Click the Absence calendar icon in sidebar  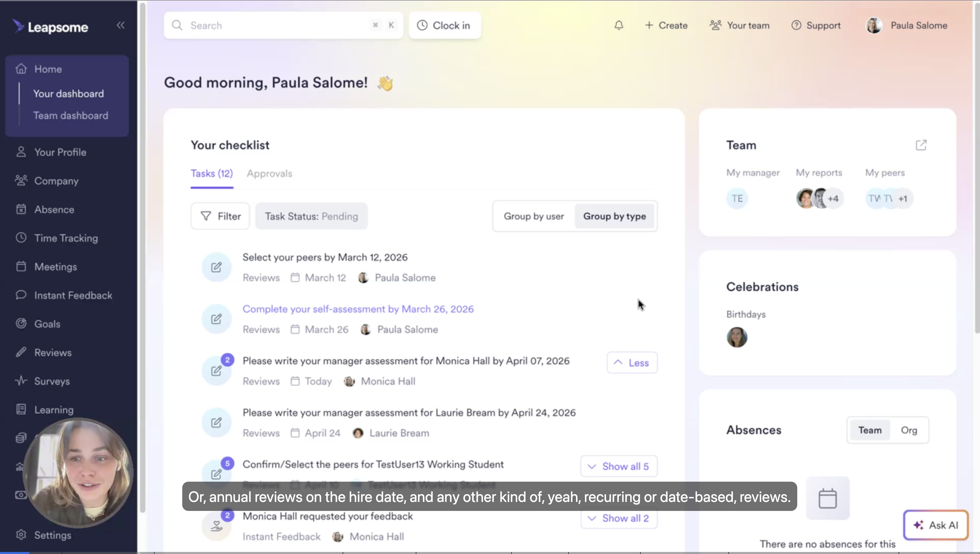21,209
